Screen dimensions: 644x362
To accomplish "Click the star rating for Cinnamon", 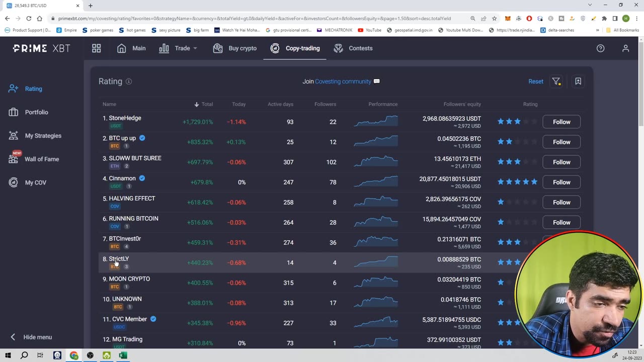I will click(x=517, y=182).
